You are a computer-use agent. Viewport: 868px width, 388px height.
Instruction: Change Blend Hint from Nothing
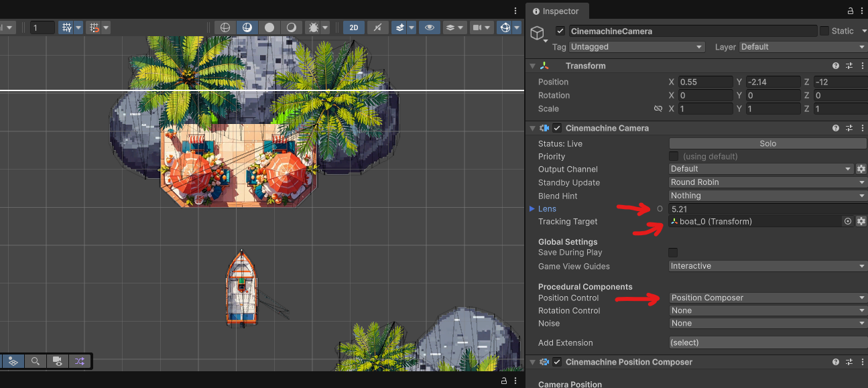(766, 196)
